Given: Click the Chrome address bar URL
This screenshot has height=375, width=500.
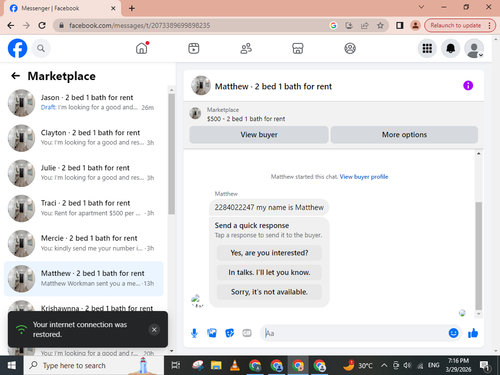Looking at the screenshot, I should (139, 25).
